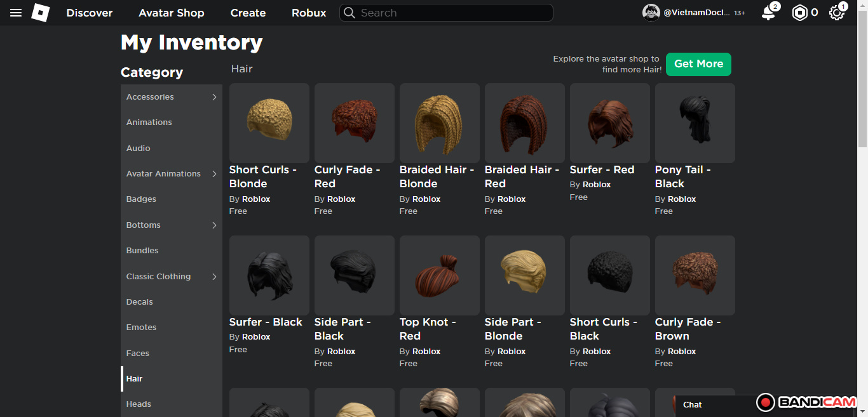Expand the Classic Clothing category
The height and width of the screenshot is (417, 868).
(x=214, y=277)
